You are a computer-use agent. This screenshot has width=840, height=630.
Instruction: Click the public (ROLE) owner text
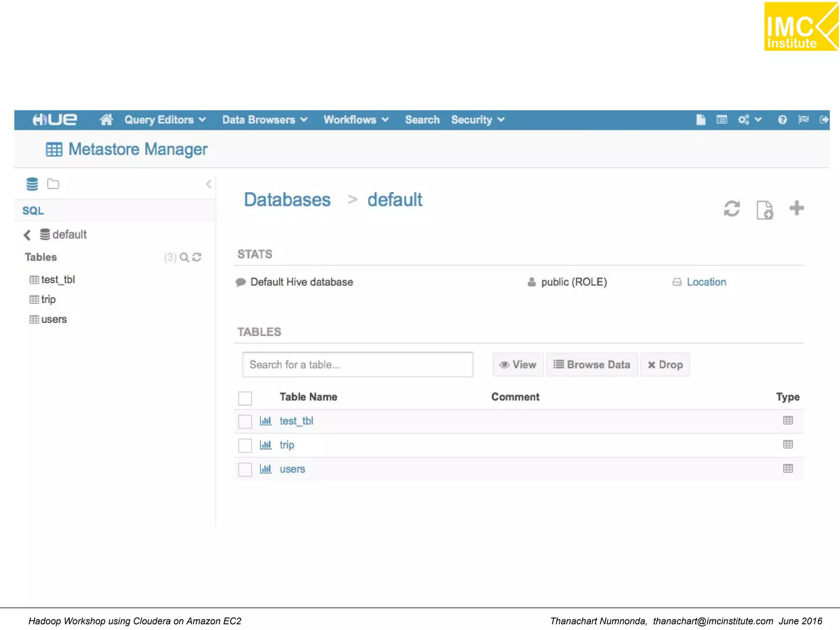tap(574, 282)
